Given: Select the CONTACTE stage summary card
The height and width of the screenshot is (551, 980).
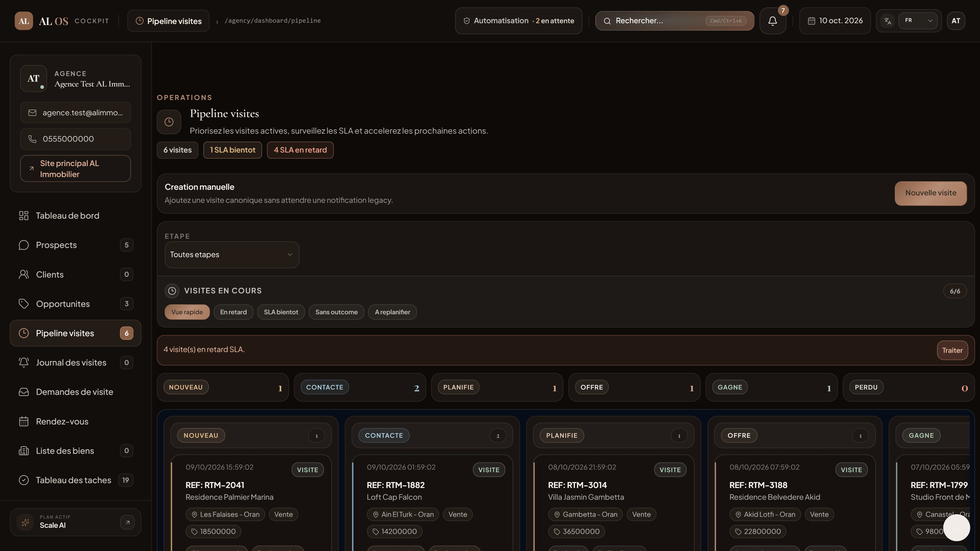Looking at the screenshot, I should [x=360, y=387].
